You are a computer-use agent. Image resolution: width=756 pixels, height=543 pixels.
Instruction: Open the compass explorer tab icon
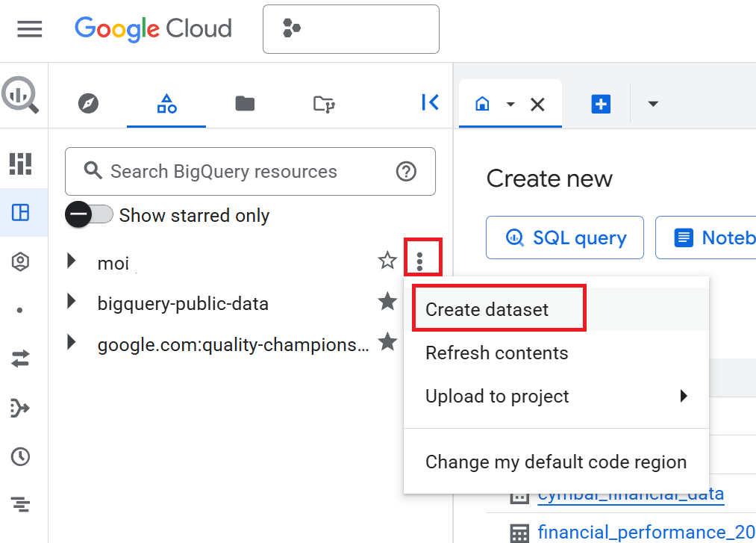(88, 104)
